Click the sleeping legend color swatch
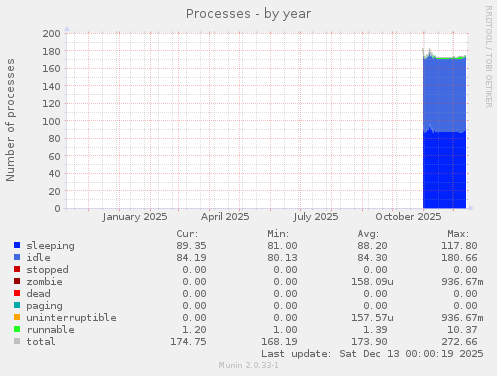This screenshot has height=376, width=497. click(17, 245)
